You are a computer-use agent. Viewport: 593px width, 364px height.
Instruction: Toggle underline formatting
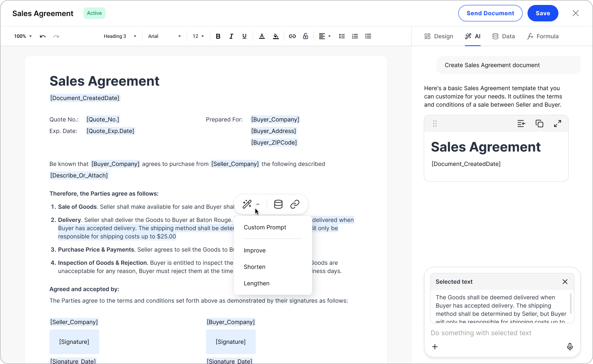(244, 36)
